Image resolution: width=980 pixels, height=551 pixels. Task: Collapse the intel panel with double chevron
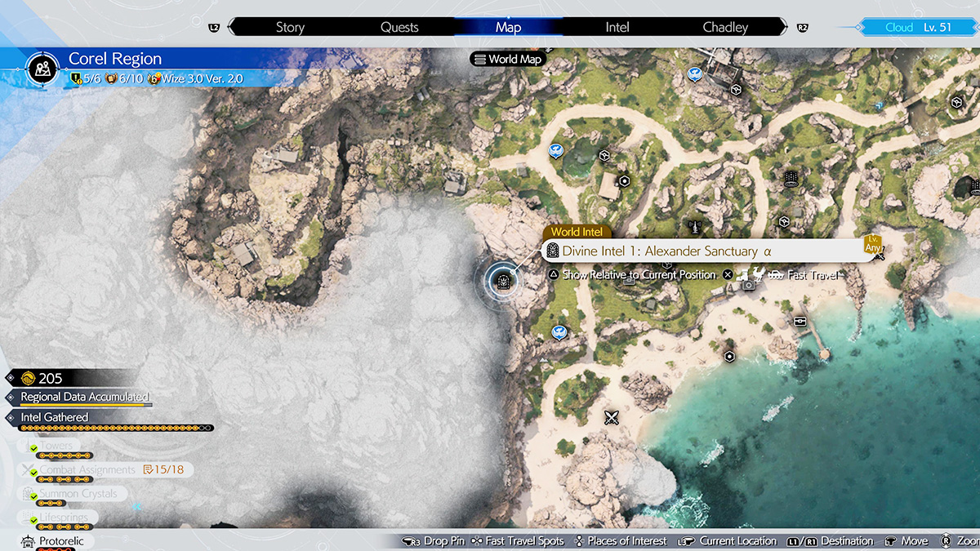pos(137,507)
